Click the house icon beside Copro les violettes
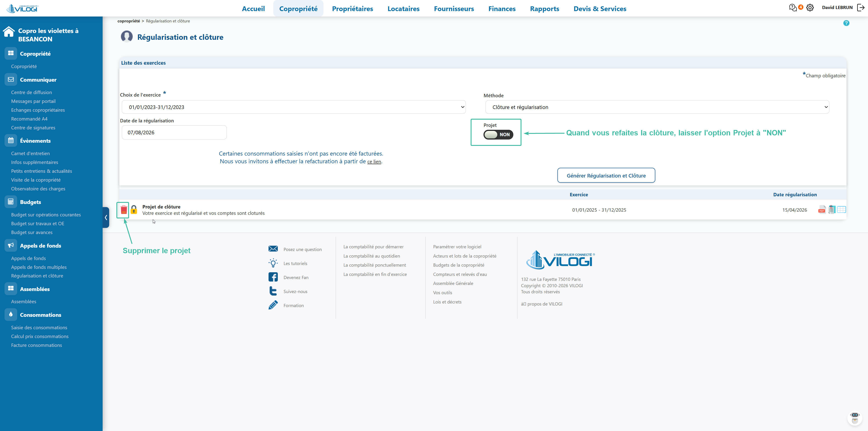The height and width of the screenshot is (431, 868). (x=9, y=32)
